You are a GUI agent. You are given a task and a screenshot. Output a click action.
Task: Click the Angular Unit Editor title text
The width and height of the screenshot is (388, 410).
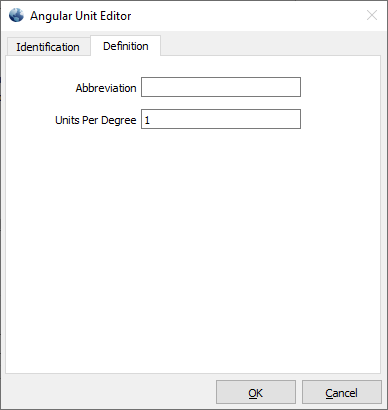point(81,16)
